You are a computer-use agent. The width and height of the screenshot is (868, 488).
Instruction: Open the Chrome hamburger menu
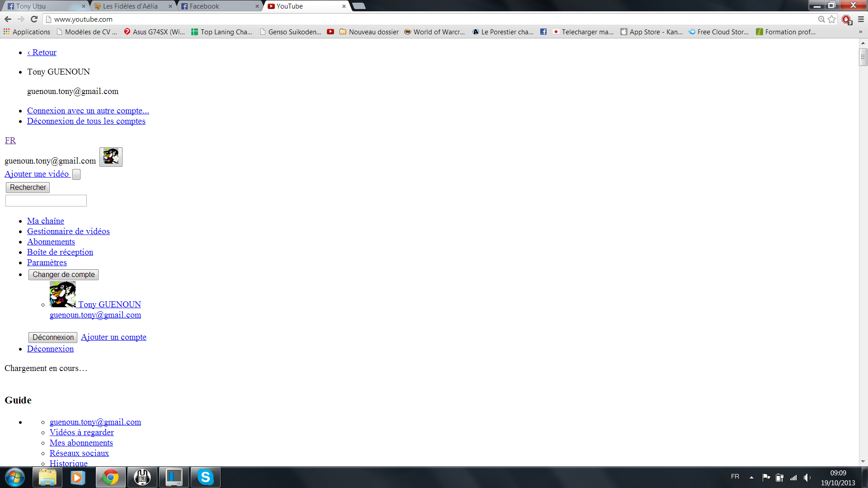coord(861,19)
